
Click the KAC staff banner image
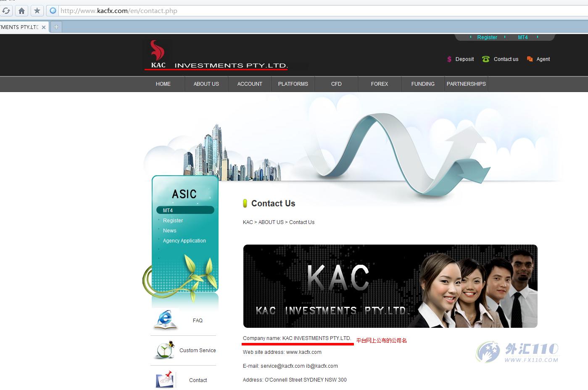pos(390,286)
